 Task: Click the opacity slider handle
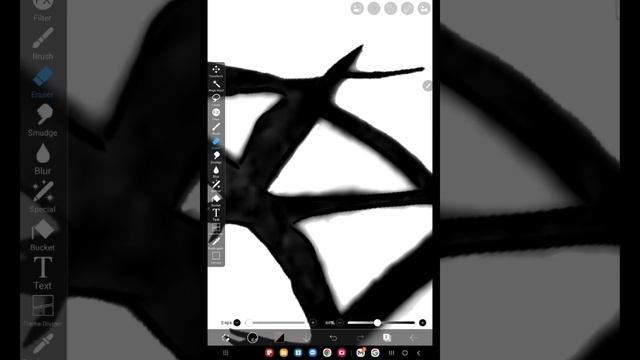pos(378,322)
